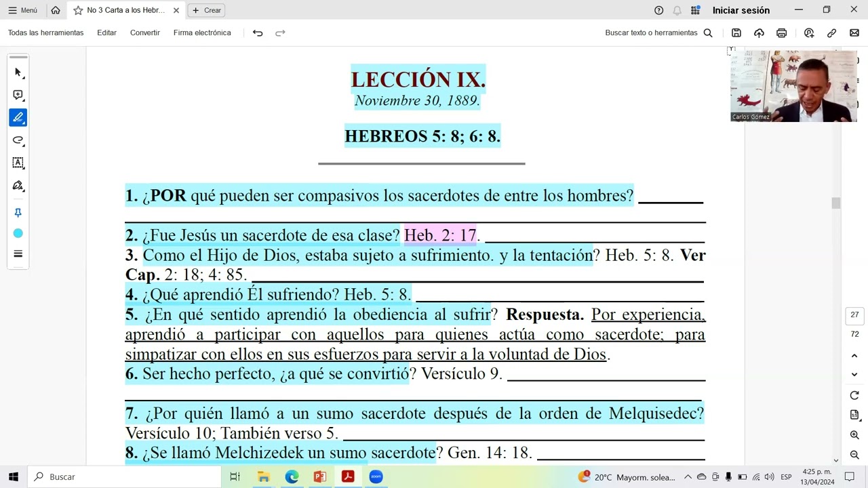Close the No 3 Carta a los Hebreos tab

[x=176, y=10]
